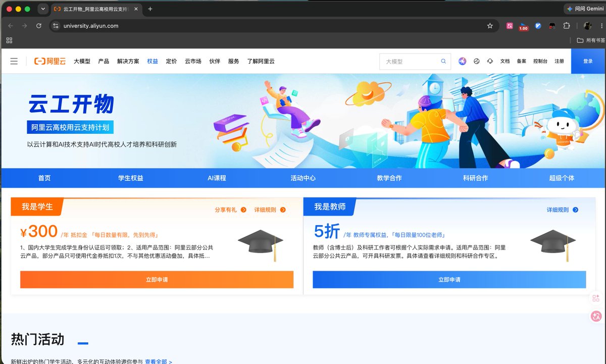
Task: Go back with the browser back arrow
Action: [11, 26]
